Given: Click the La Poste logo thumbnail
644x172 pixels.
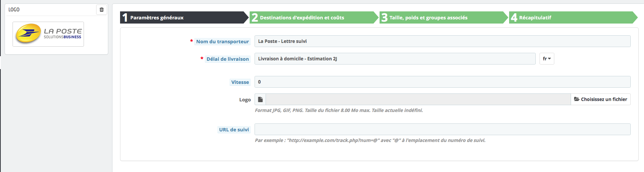Looking at the screenshot, I should pos(48,34).
